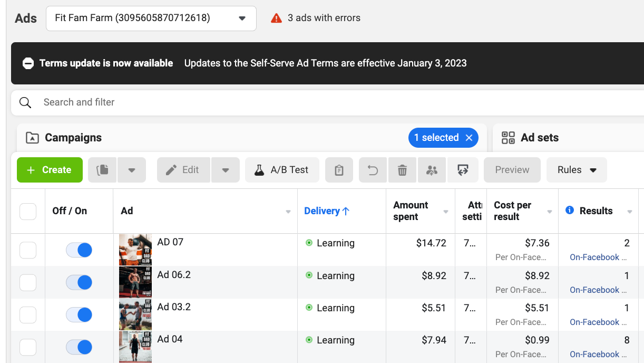The image size is (644, 363).
Task: Click the export share icon in toolbar
Action: 463,170
